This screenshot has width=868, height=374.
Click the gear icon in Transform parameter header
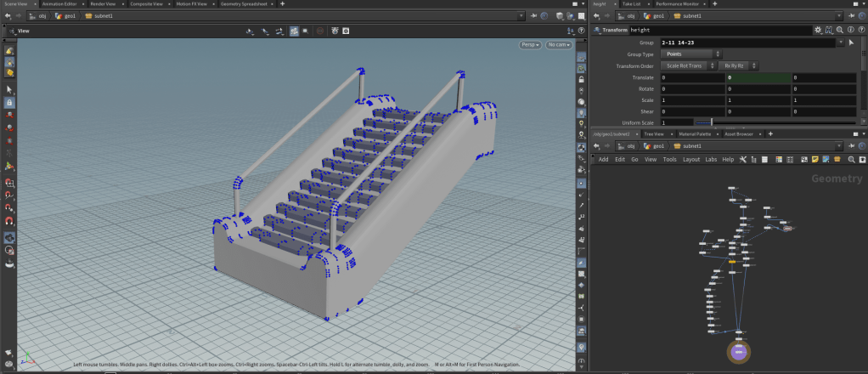(x=817, y=31)
